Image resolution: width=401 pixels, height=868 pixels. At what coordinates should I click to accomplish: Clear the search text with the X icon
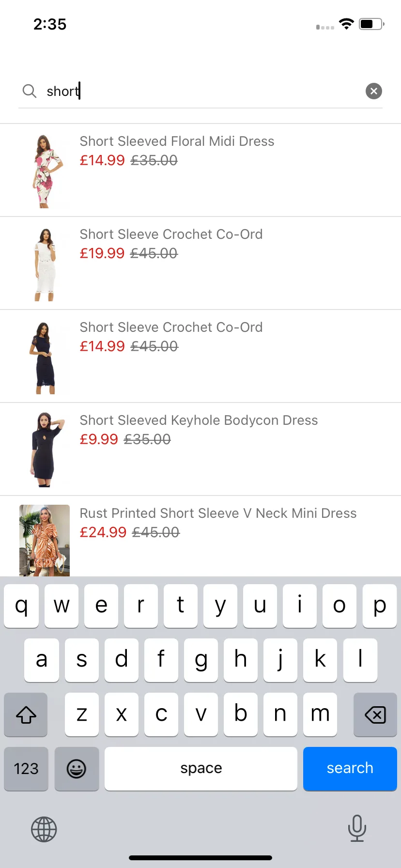tap(373, 91)
